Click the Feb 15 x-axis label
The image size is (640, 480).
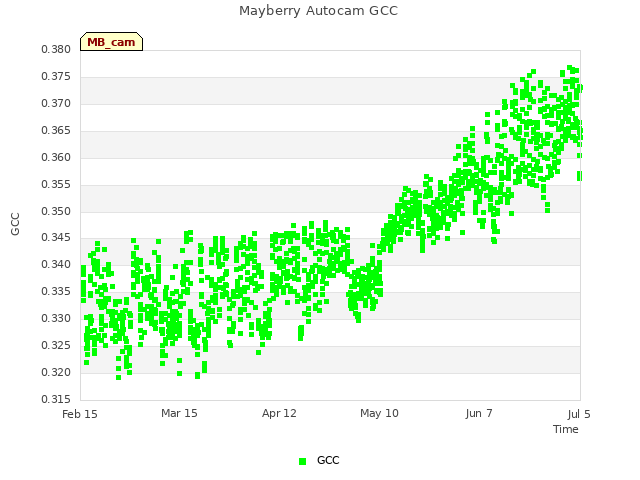tap(80, 414)
